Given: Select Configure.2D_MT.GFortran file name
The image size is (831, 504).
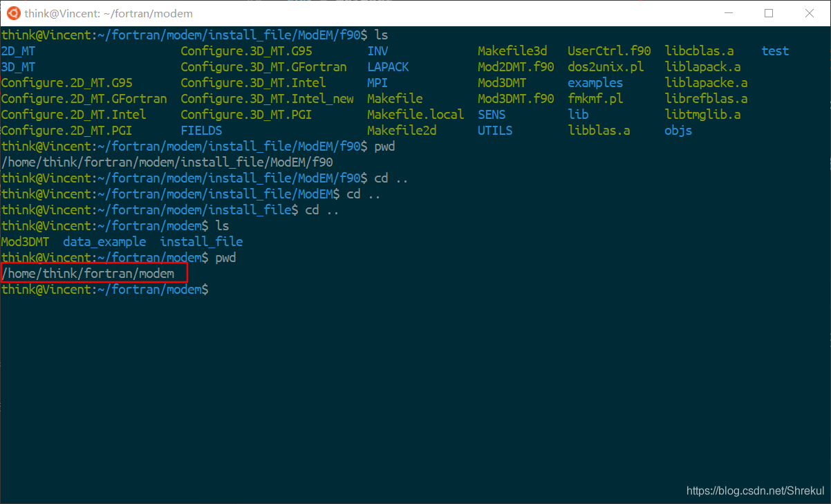Looking at the screenshot, I should tap(84, 98).
